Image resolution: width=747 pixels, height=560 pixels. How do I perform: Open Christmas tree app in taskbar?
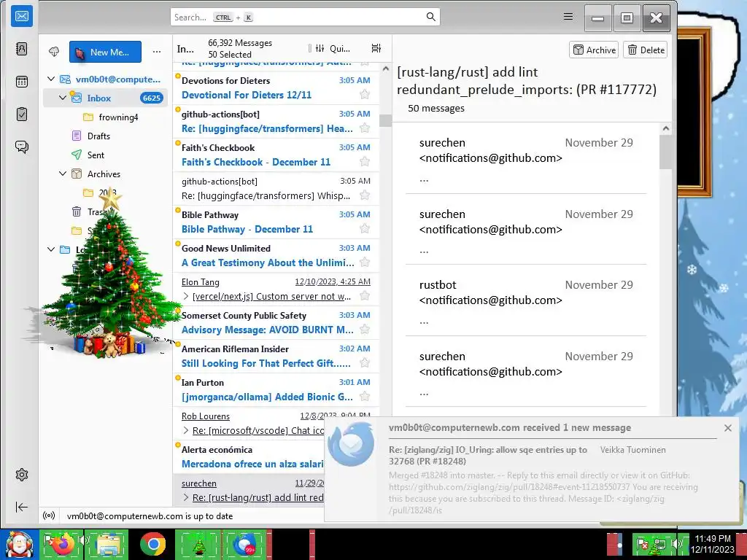coord(198,544)
